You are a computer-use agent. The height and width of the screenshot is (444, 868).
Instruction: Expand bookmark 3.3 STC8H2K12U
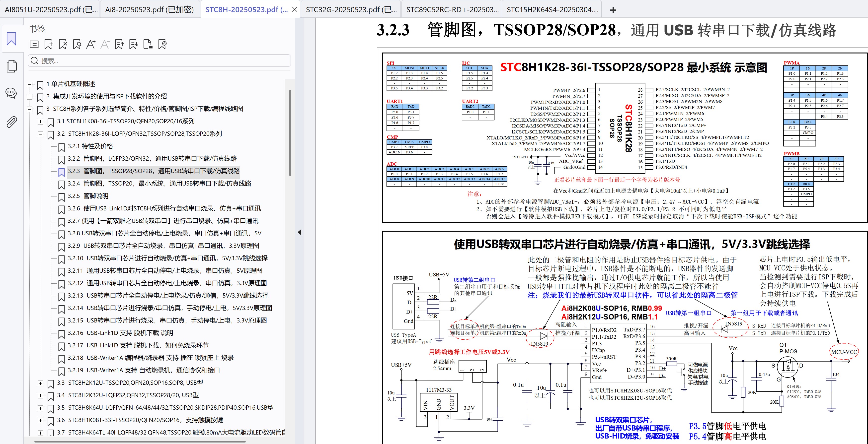[x=40, y=383]
